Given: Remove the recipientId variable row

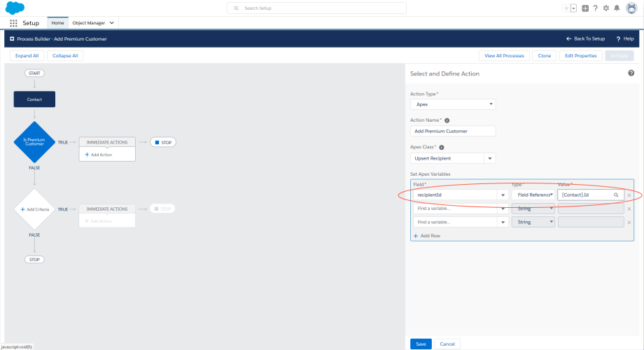Looking at the screenshot, I should click(629, 195).
